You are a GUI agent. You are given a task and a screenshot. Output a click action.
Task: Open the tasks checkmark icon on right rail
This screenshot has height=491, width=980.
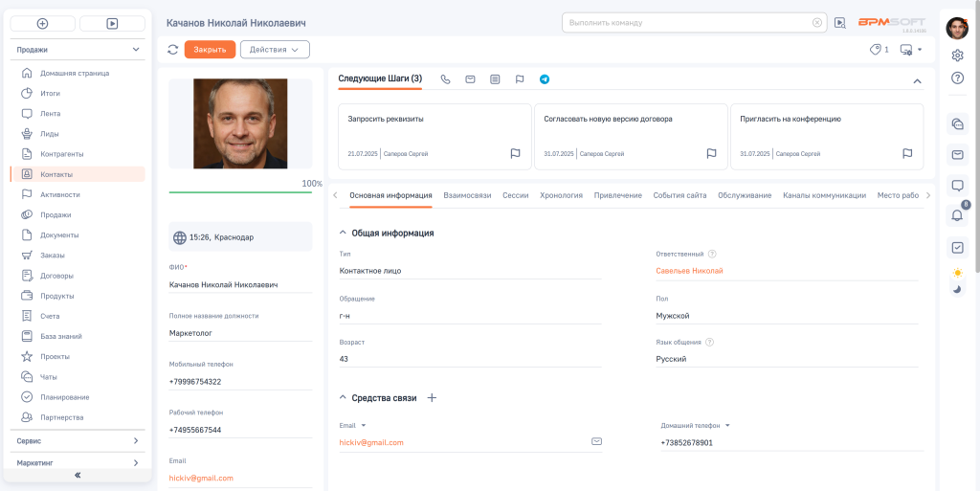(x=957, y=247)
